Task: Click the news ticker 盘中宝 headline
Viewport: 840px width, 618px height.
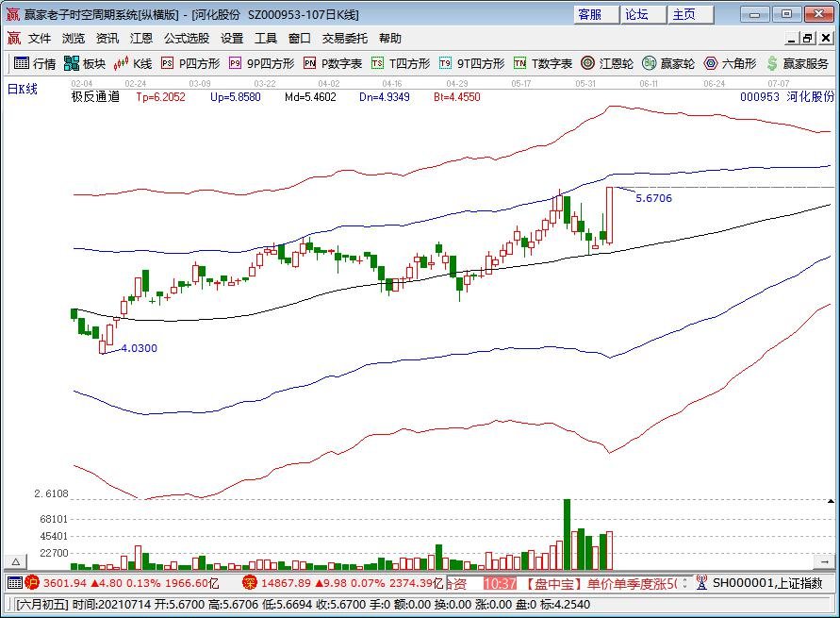Action: pyautogui.click(x=599, y=583)
